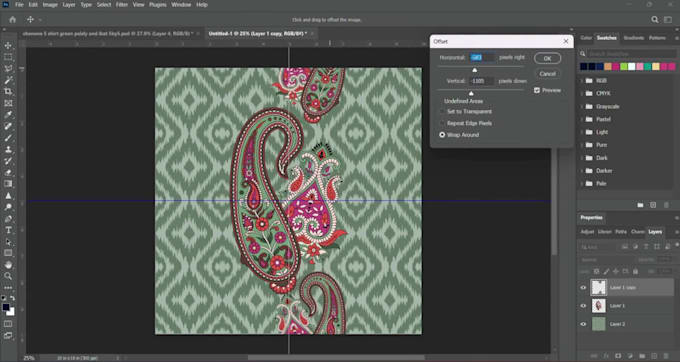The image size is (680, 362).
Task: Expand the Grayscale swatch folder
Action: [582, 106]
